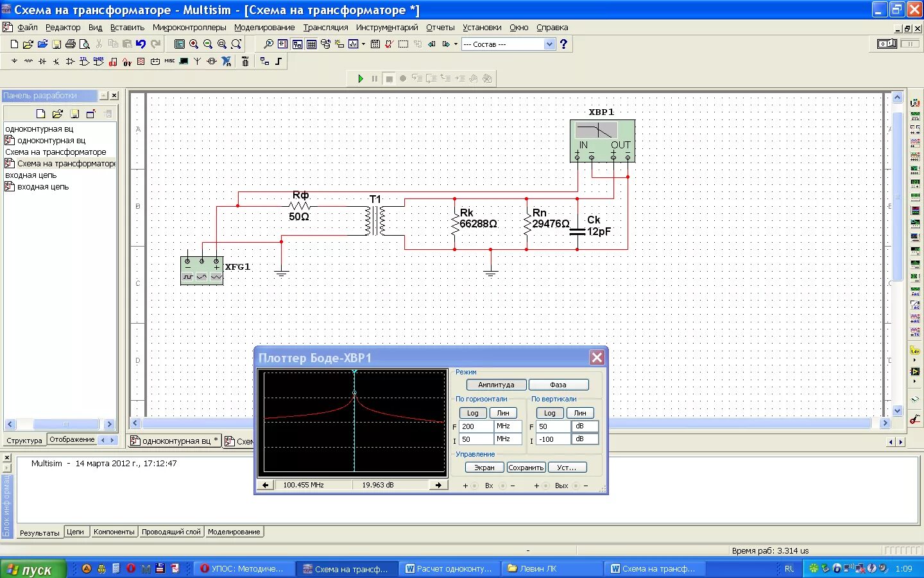Run the simulation with green play

click(x=361, y=78)
